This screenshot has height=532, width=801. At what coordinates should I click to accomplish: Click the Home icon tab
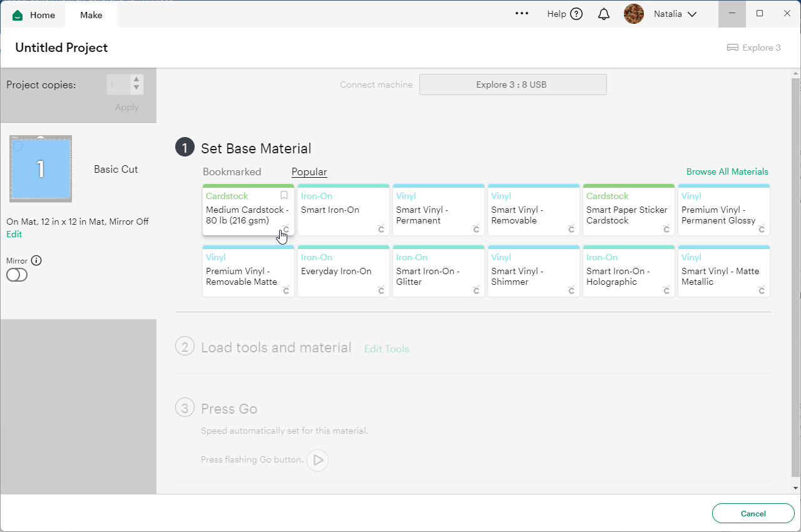pos(18,15)
